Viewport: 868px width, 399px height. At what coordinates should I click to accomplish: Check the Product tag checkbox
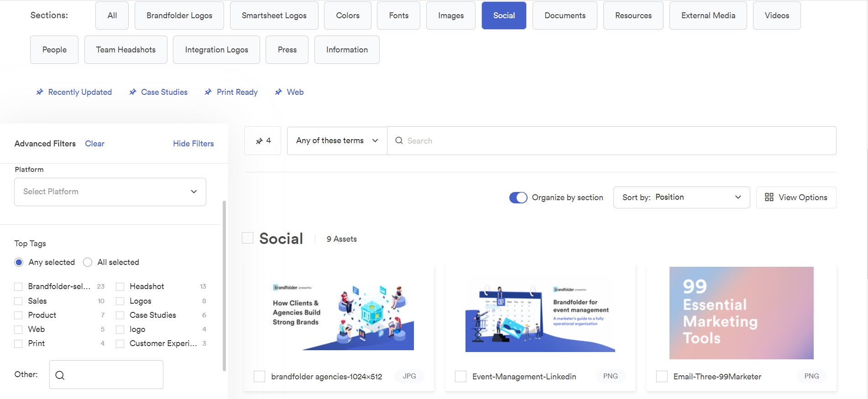coord(18,315)
